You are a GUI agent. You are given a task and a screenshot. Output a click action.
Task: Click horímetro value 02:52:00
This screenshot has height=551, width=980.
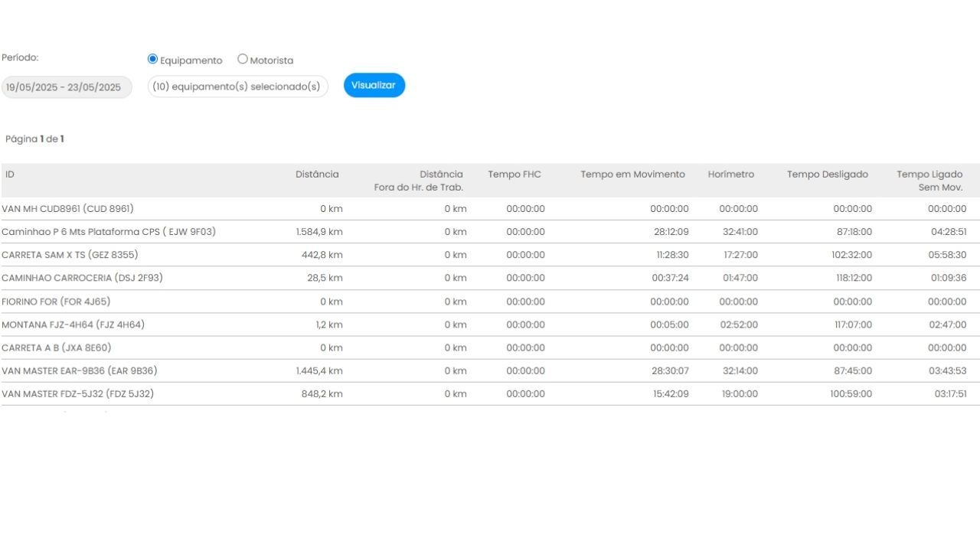click(740, 324)
